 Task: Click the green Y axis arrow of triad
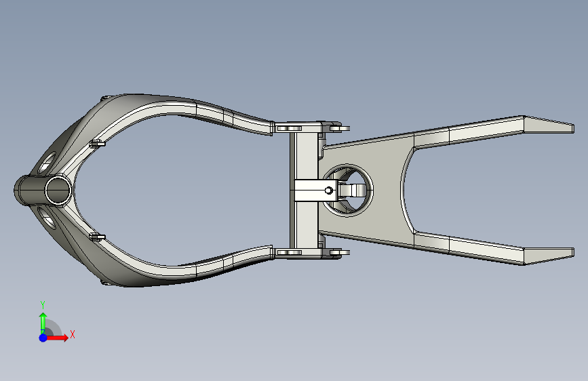pos(43,323)
